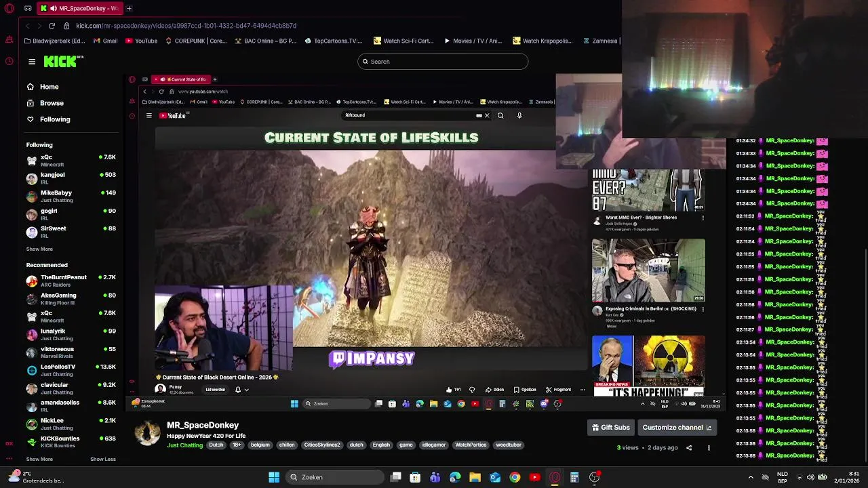Collapse Recommended list with Show Less
Viewport: 868px width, 488px height.
coord(103,459)
